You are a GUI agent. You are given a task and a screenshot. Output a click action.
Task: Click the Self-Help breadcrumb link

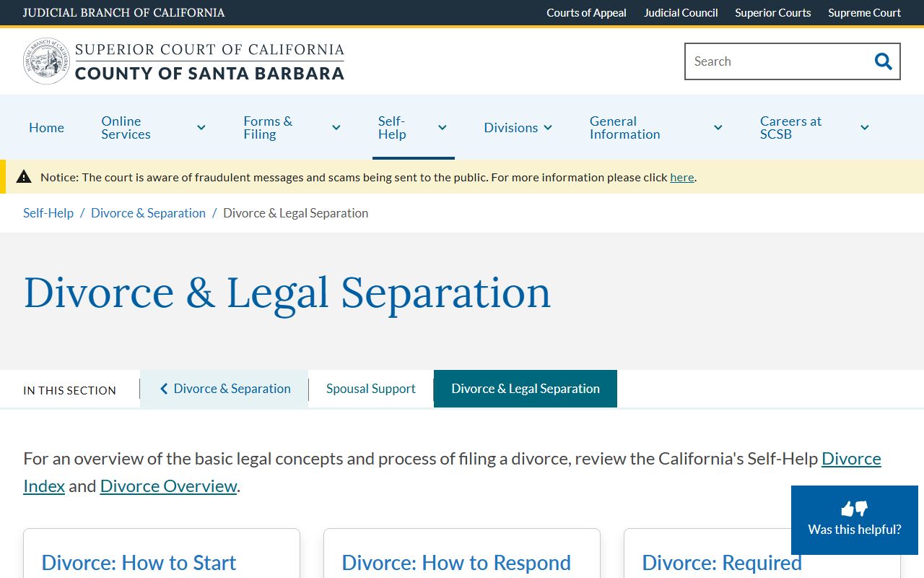(48, 213)
